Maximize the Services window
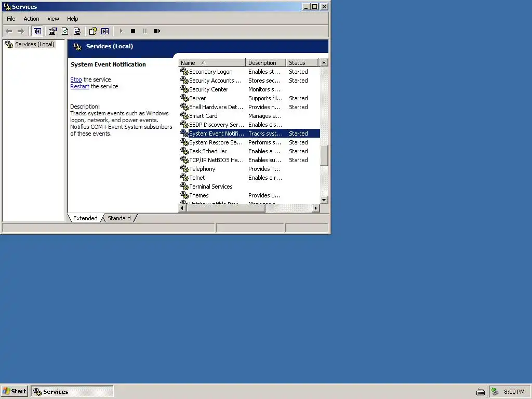Screen dimensions: 532x399 pos(315,6)
